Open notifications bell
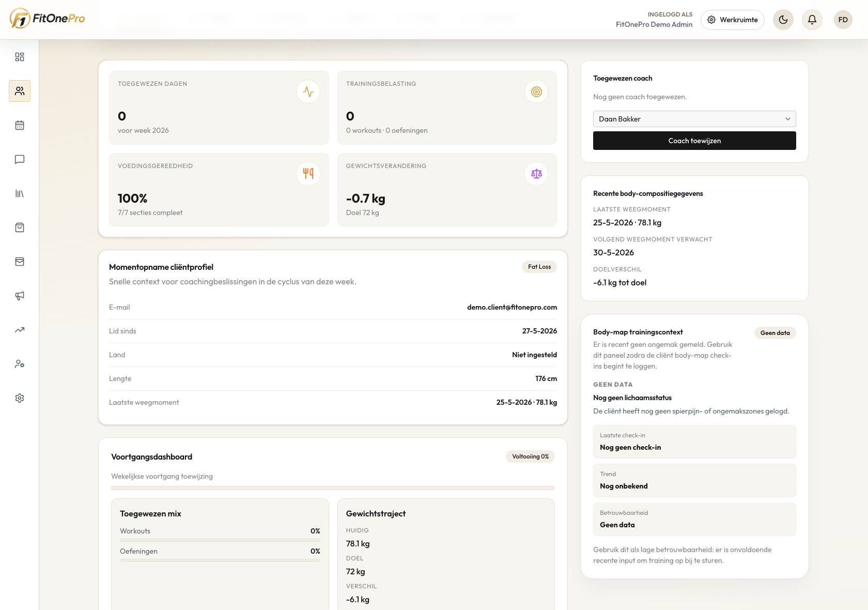868x610 pixels. (x=812, y=20)
